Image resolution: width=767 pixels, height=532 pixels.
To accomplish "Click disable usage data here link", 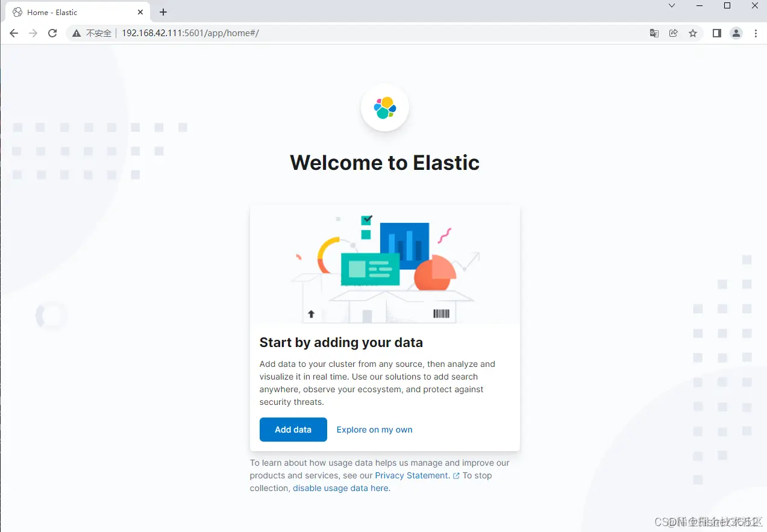I will pyautogui.click(x=340, y=488).
